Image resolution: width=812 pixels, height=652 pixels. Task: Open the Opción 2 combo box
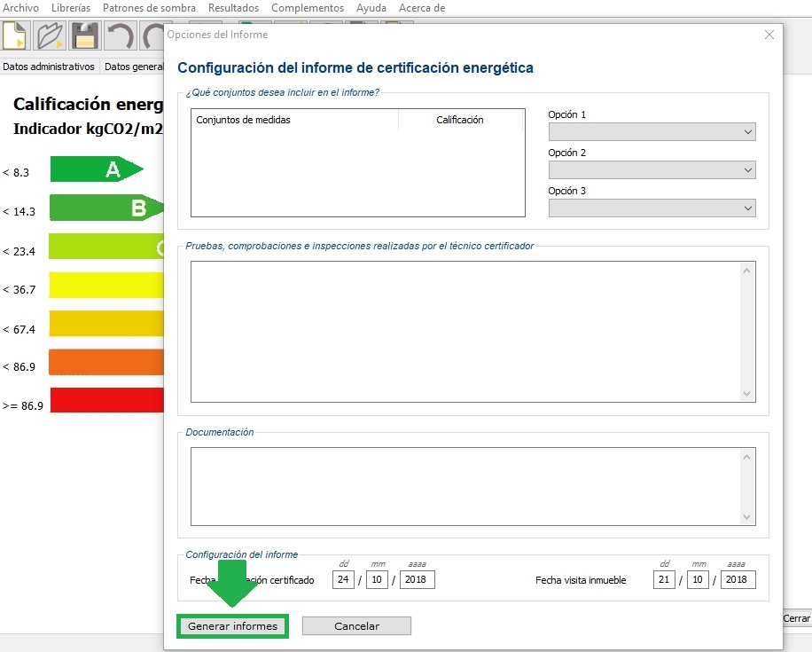[x=652, y=170]
